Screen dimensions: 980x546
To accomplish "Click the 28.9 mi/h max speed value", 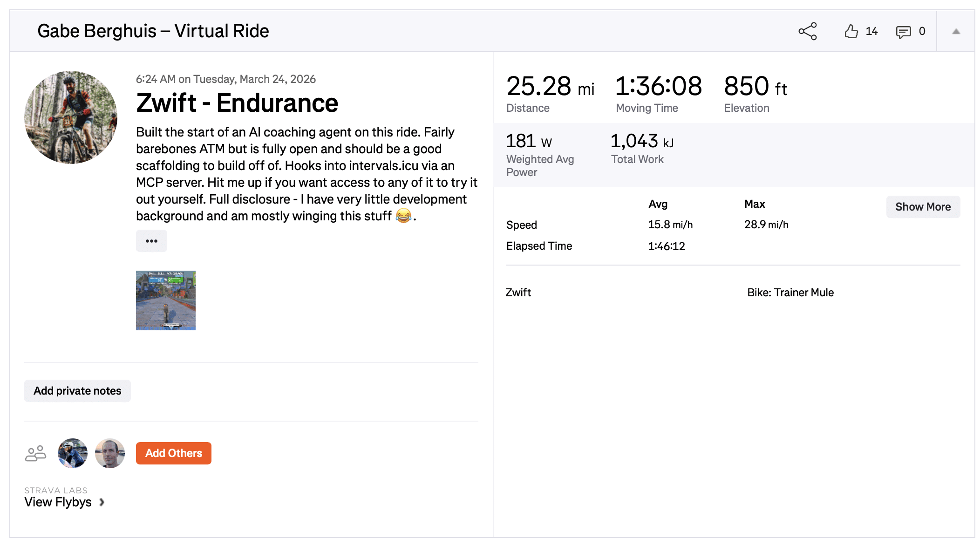I will 766,225.
